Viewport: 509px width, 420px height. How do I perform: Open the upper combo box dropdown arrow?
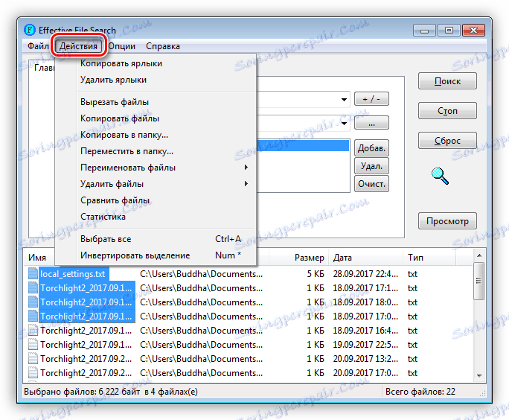point(344,99)
